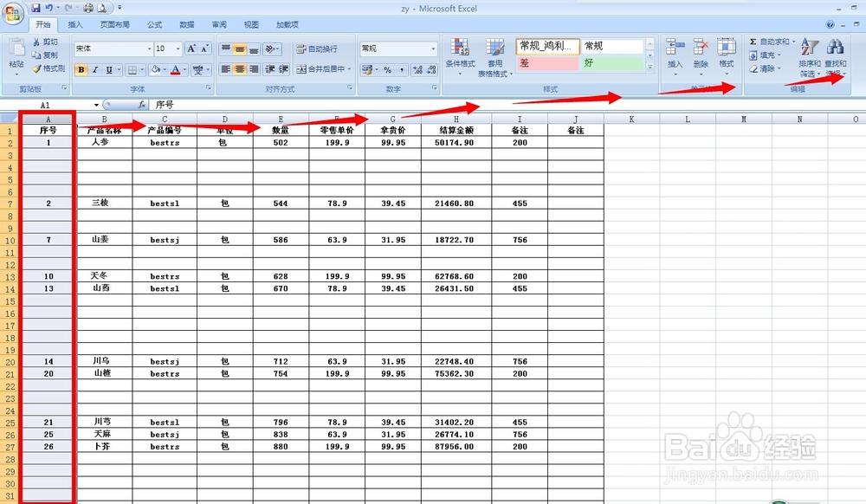
Task: Cut selection with the 剪切 scissors
Action: pos(45,42)
